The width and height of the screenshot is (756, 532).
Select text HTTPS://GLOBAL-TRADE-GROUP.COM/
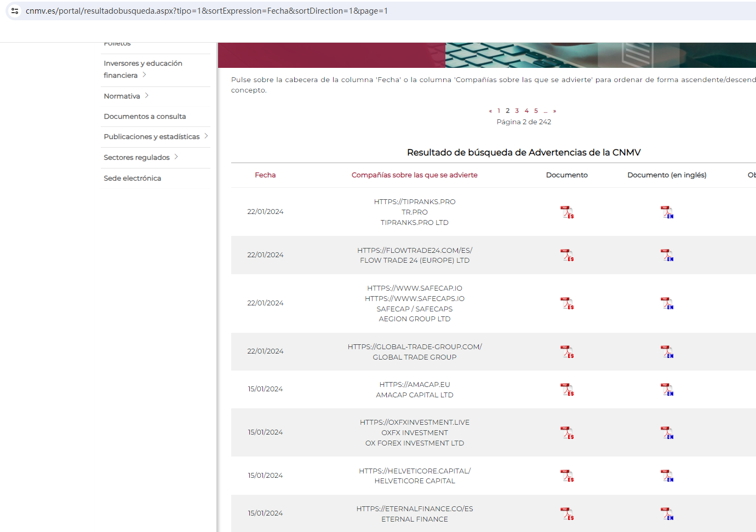point(415,347)
